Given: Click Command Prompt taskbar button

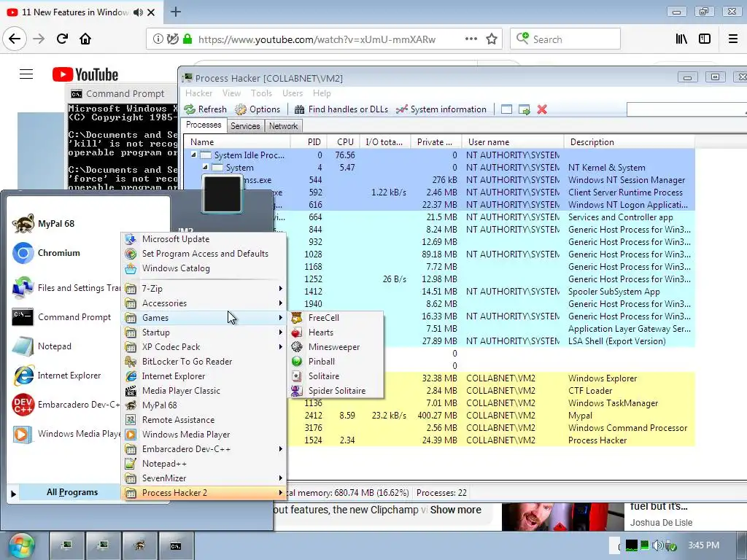Looking at the screenshot, I should coord(176,545).
